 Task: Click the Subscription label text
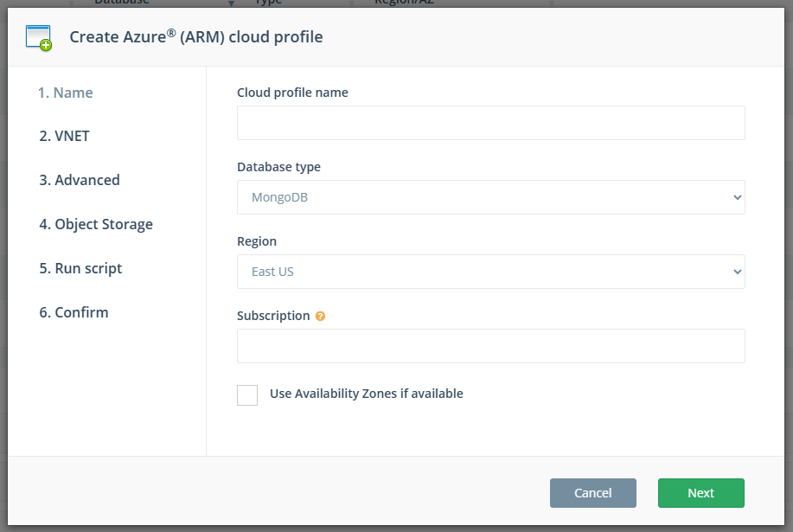coord(273,316)
